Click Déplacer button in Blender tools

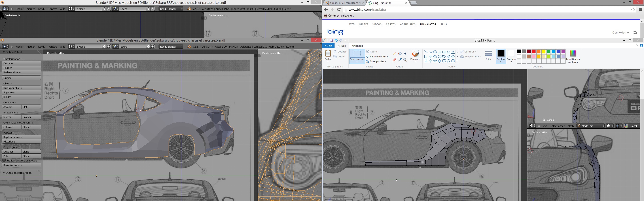pos(21,63)
